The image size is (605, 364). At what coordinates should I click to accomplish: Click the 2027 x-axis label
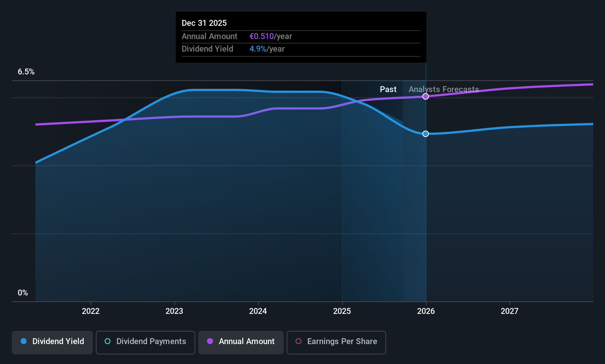pyautogui.click(x=510, y=311)
